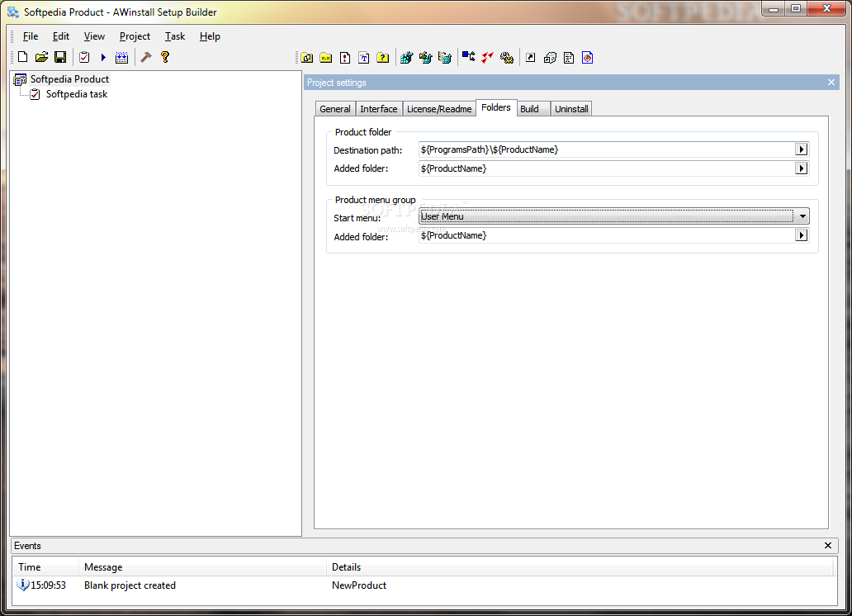Viewport: 852px width, 616px height.
Task: Click the yellow page with question mark icon
Action: pos(382,58)
